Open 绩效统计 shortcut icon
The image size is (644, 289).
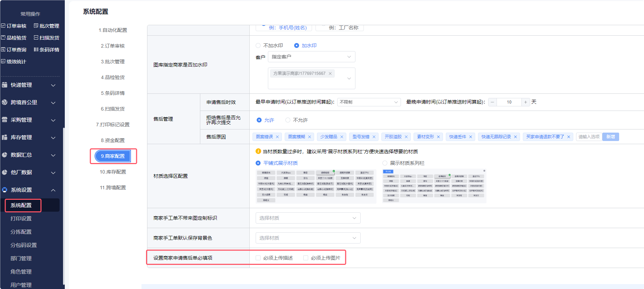click(x=3, y=62)
